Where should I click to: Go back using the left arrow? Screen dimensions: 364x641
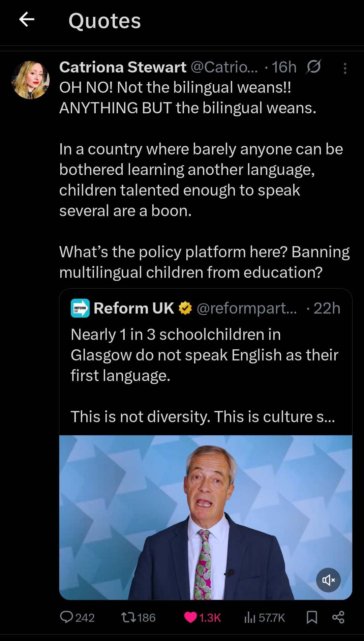point(27,19)
